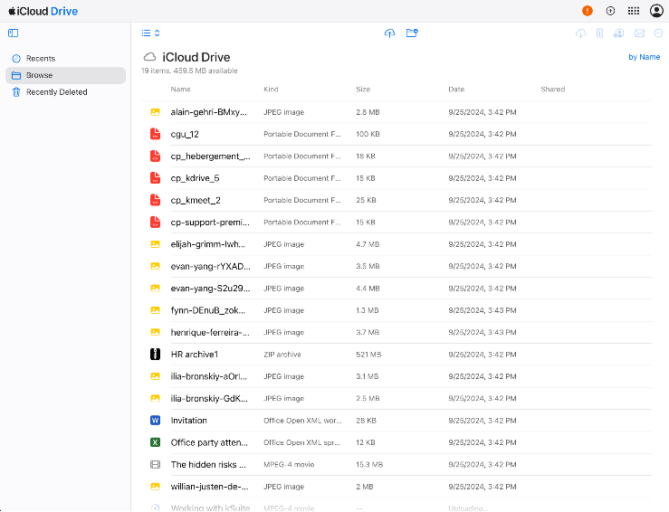Image resolution: width=669 pixels, height=512 pixels.
Task: Click the share-with-people toolbar icon
Action: tap(619, 33)
